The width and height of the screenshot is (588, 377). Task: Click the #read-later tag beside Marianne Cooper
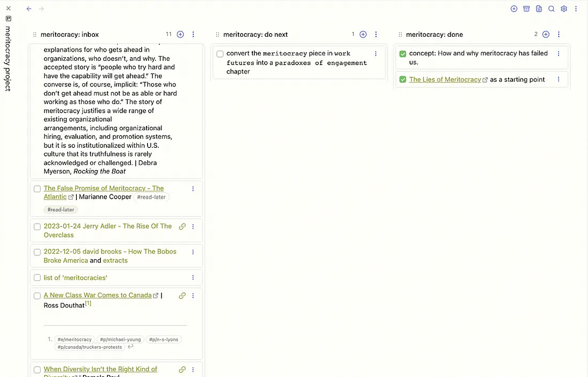(151, 197)
